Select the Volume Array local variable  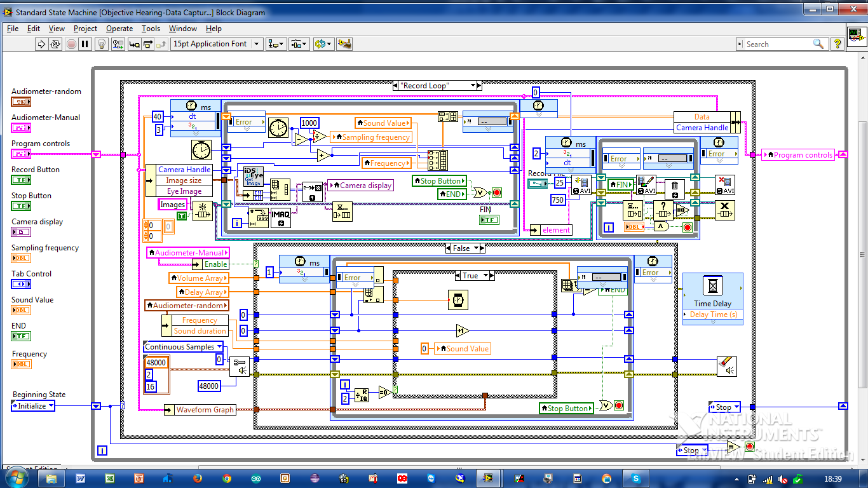199,278
